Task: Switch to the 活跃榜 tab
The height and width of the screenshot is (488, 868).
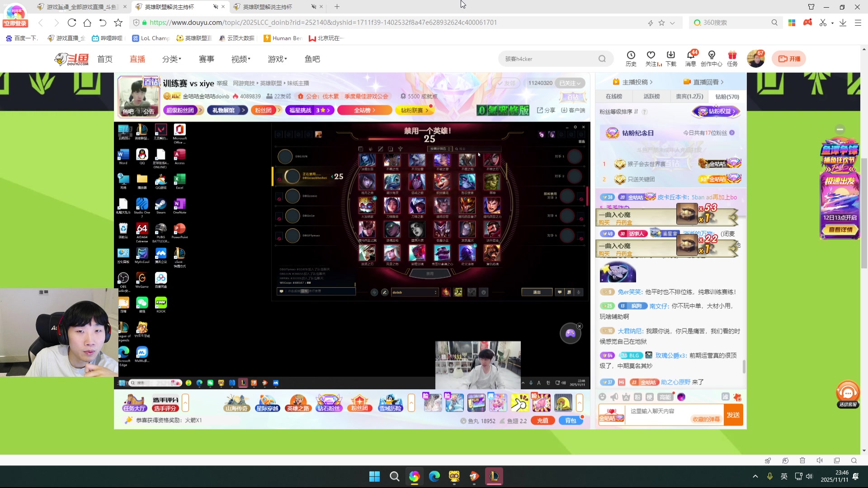Action: pos(651,96)
